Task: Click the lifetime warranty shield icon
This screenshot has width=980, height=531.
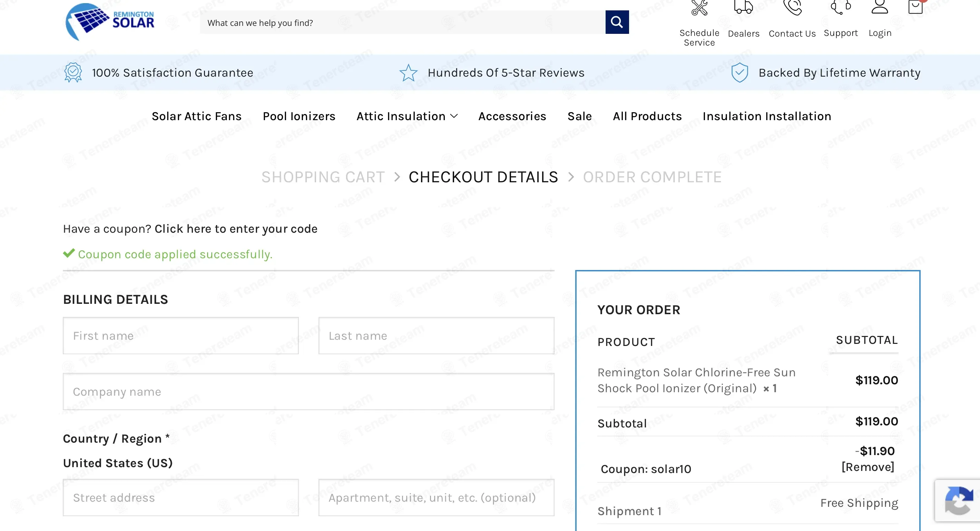Action: [x=739, y=72]
